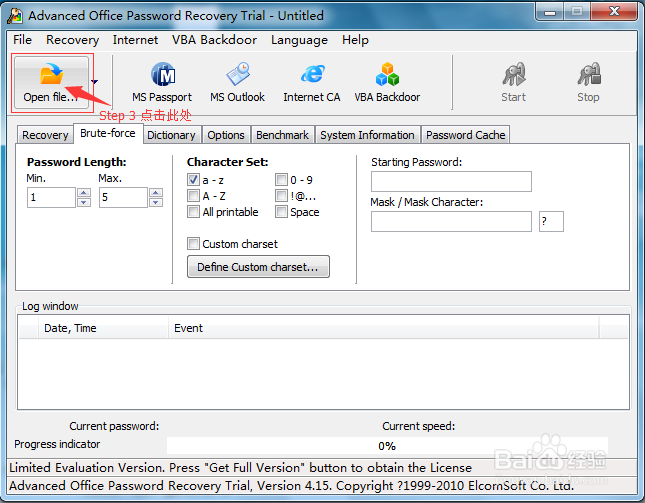Decrease the Max password length
The height and width of the screenshot is (503, 645).
pos(156,202)
